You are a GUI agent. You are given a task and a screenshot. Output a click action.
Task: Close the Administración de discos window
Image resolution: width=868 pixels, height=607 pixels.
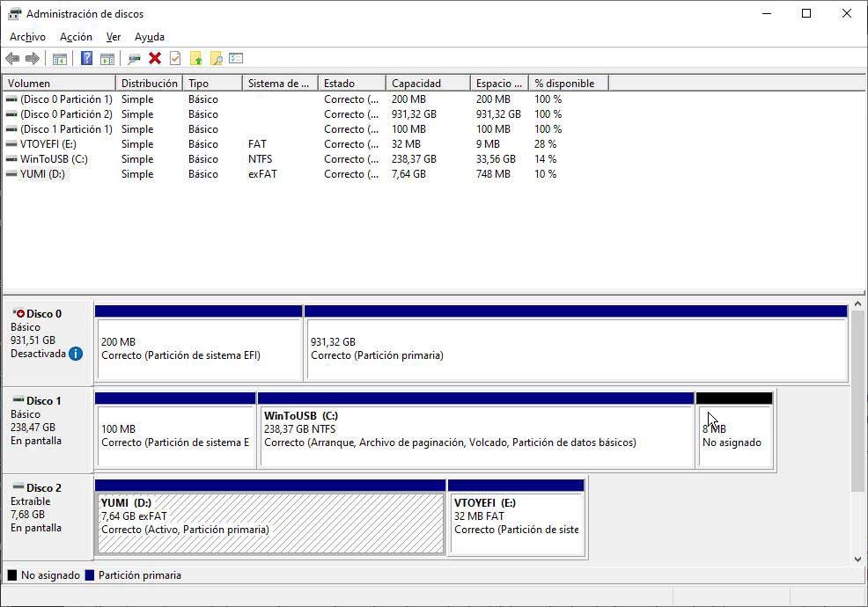click(847, 14)
